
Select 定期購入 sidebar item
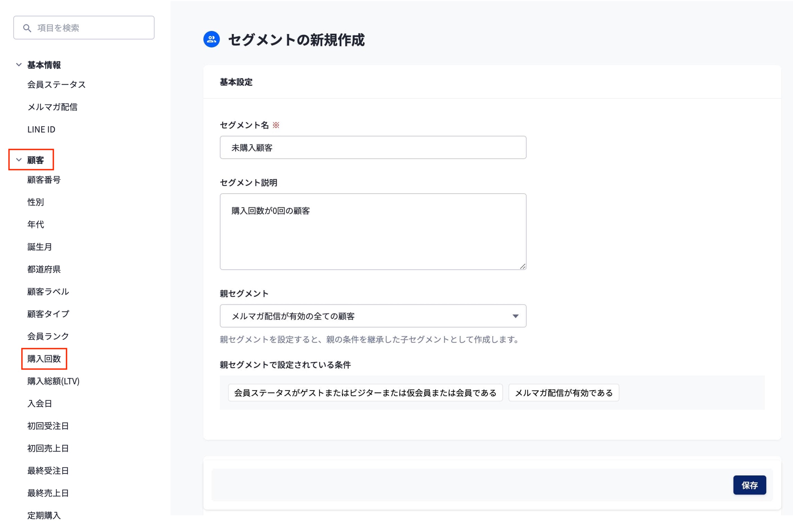[x=44, y=515]
